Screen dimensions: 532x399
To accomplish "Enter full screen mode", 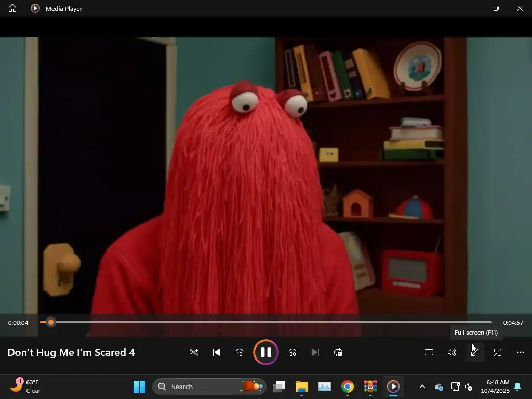I will (475, 353).
